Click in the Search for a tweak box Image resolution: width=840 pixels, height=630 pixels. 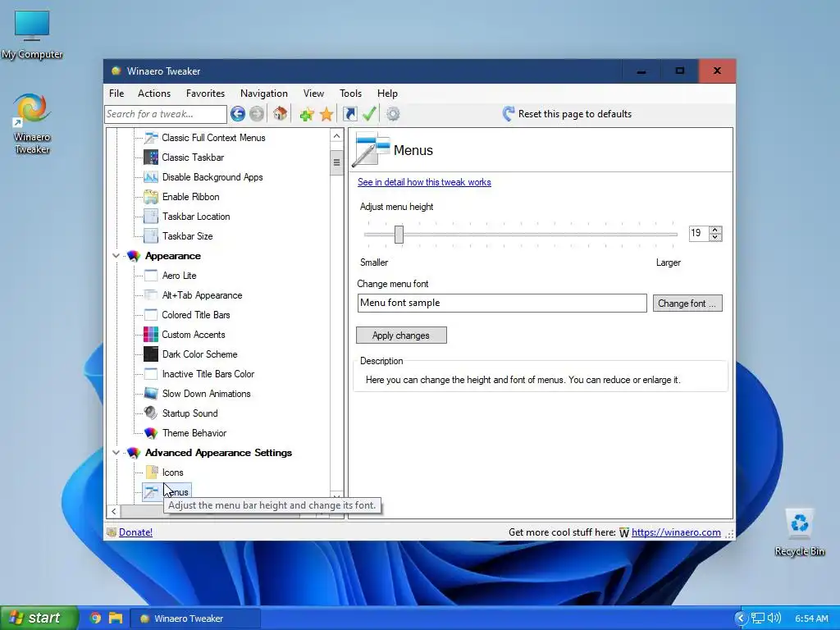pos(166,114)
